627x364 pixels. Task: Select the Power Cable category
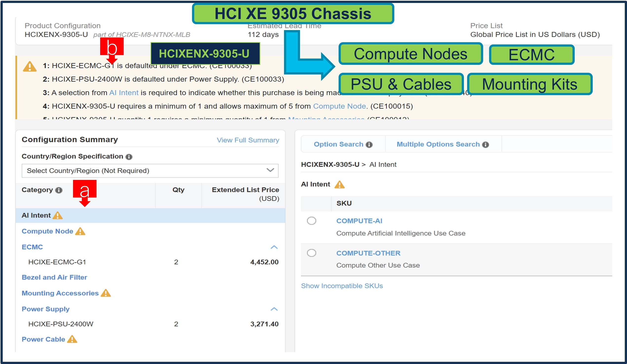(x=43, y=339)
